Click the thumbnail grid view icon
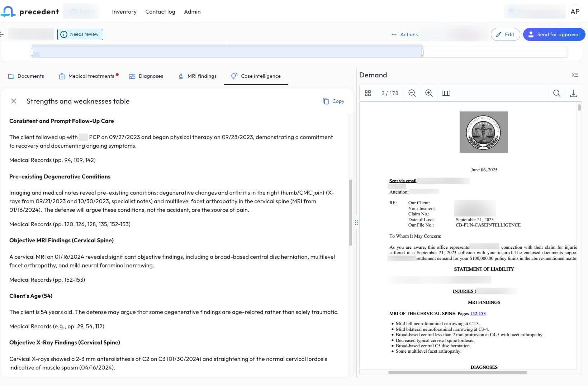This screenshot has width=588, height=386. tap(367, 93)
